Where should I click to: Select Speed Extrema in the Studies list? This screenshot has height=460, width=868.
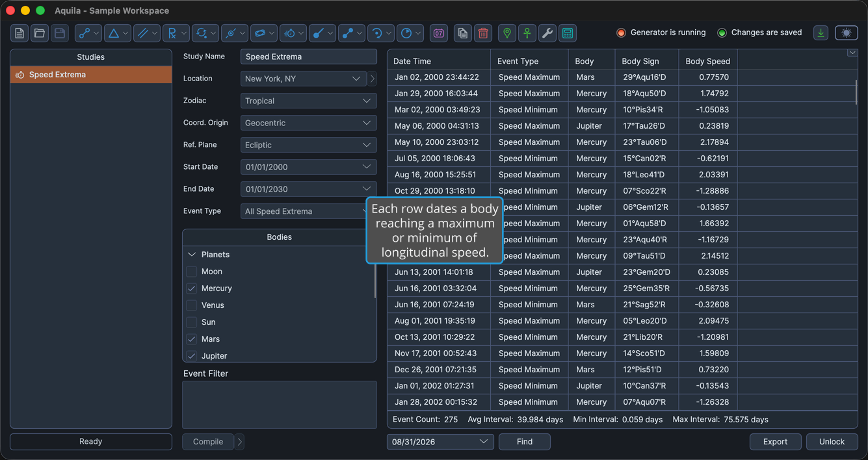pyautogui.click(x=91, y=75)
